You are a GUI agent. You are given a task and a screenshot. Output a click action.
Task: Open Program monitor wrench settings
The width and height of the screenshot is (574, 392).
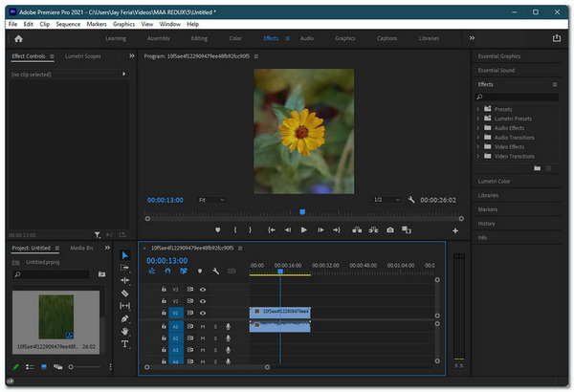point(411,200)
